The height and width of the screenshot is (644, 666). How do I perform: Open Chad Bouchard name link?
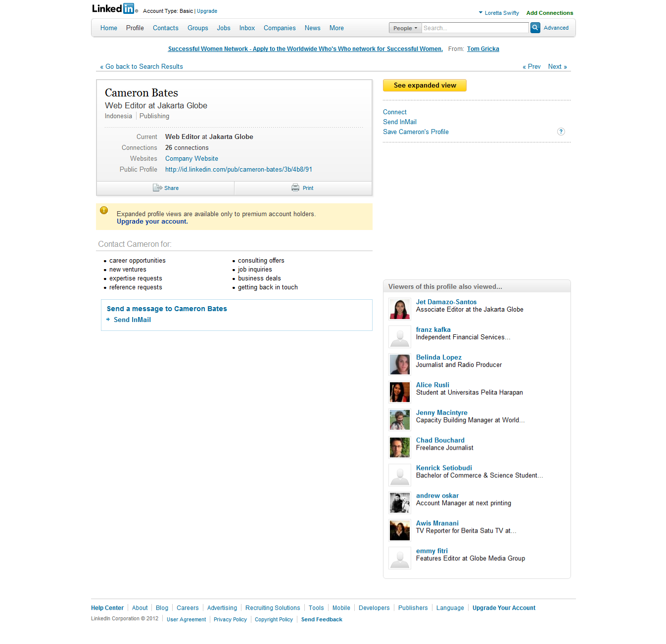coord(440,440)
